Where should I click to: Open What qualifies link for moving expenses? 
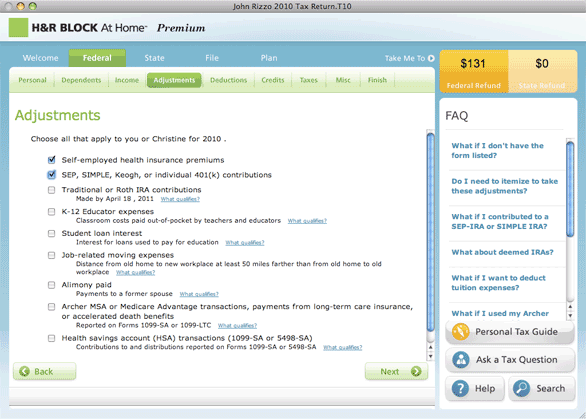click(135, 272)
